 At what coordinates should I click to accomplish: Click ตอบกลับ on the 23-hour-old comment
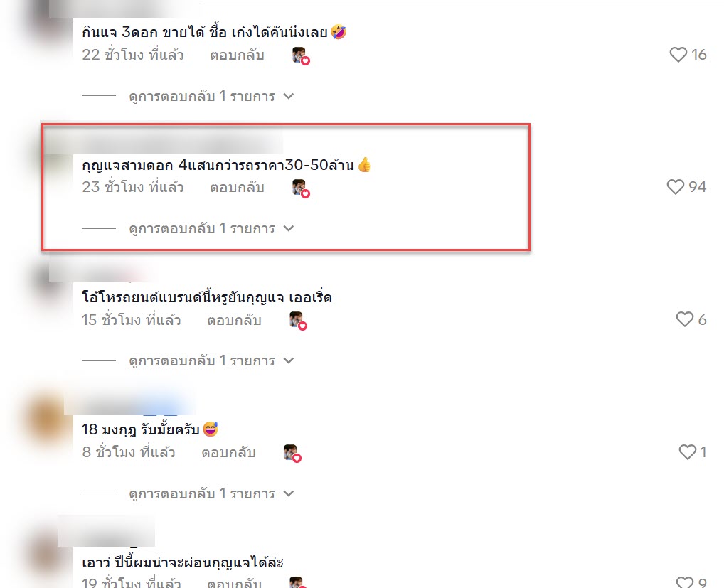[237, 188]
